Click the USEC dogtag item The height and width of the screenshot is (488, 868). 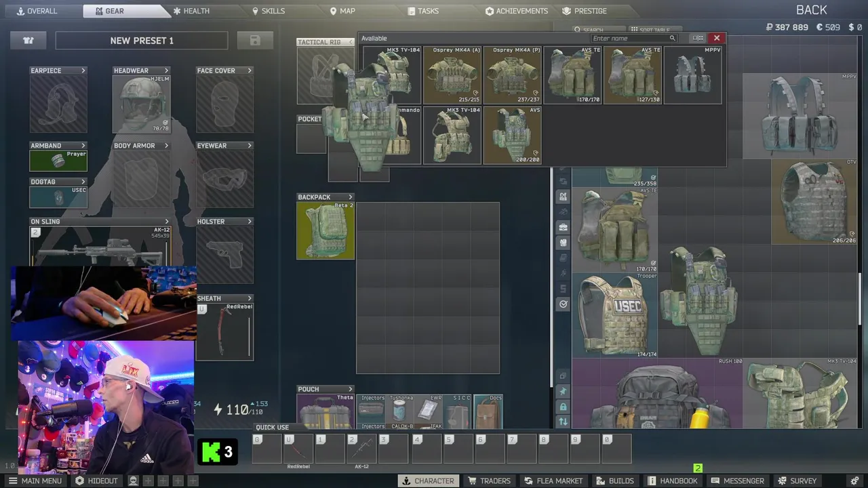(x=58, y=197)
